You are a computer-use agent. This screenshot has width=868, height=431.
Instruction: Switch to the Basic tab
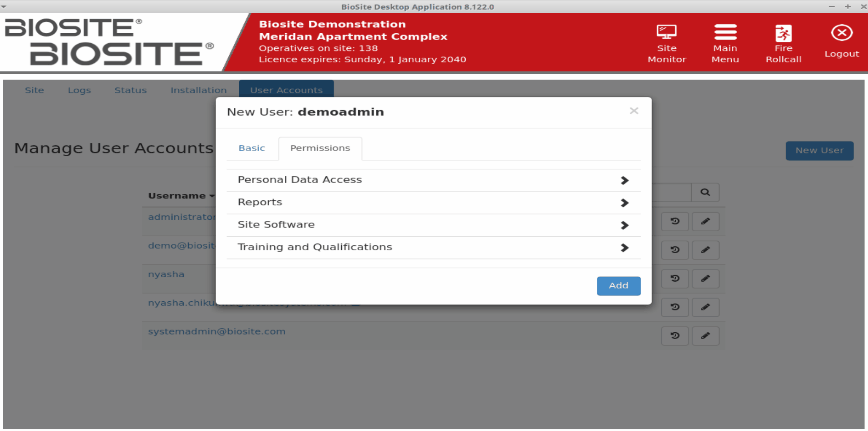tap(252, 148)
